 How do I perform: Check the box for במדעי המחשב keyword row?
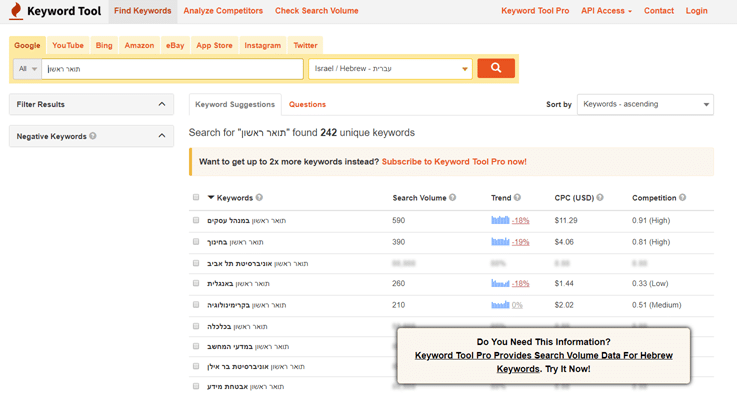[196, 346]
